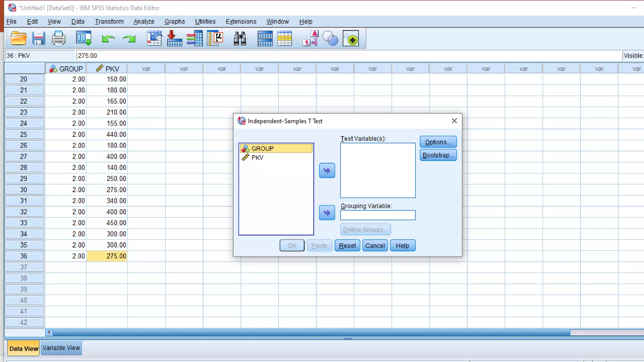Click the Grouping Variable input field
The height and width of the screenshot is (362, 644).
pyautogui.click(x=378, y=215)
